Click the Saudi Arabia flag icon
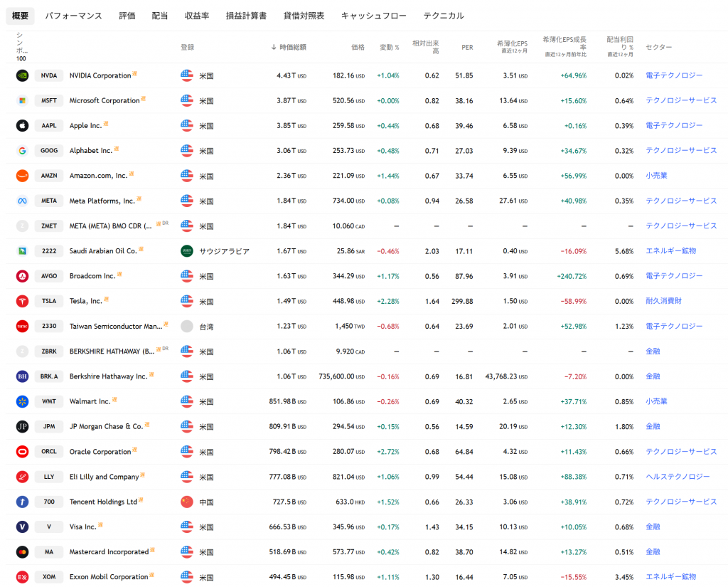Viewport: 728px width, 587px height. coord(187,251)
